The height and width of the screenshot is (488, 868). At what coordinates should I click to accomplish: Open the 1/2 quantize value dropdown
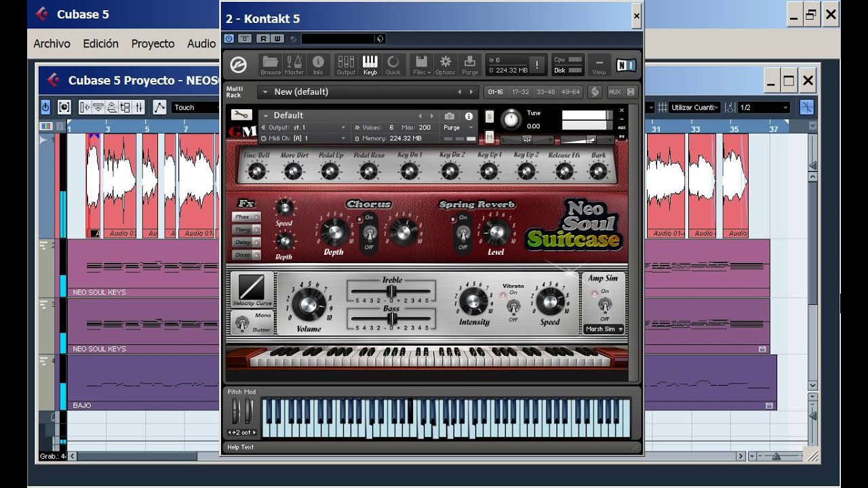(x=764, y=107)
